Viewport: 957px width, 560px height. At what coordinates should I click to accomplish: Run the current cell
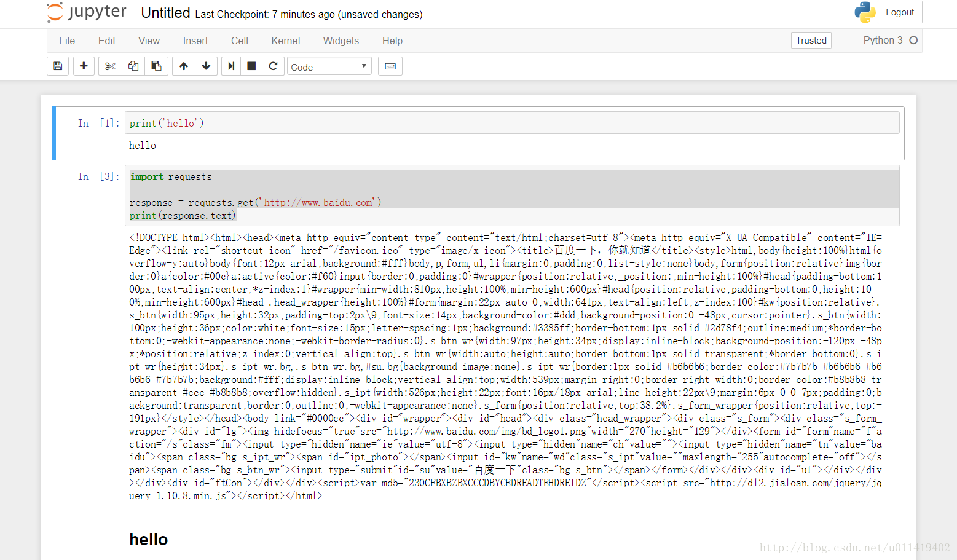point(231,66)
